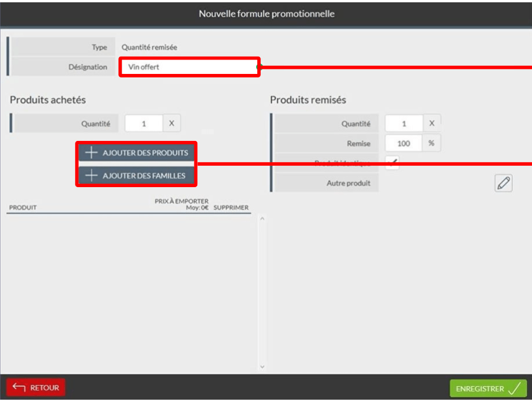Image resolution: width=532 pixels, height=402 pixels.
Task: Click into the Désignation field 'Vin offert'
Action: (x=189, y=67)
